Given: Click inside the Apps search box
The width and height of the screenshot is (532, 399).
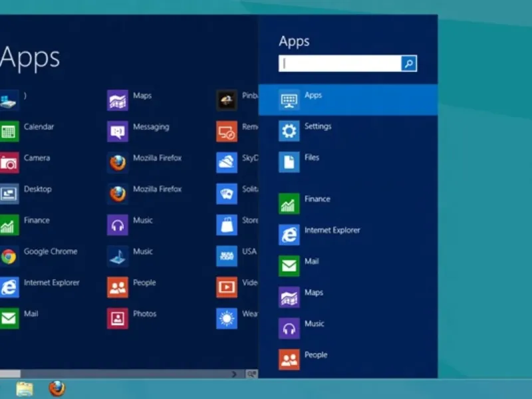Looking at the screenshot, I should coord(340,63).
